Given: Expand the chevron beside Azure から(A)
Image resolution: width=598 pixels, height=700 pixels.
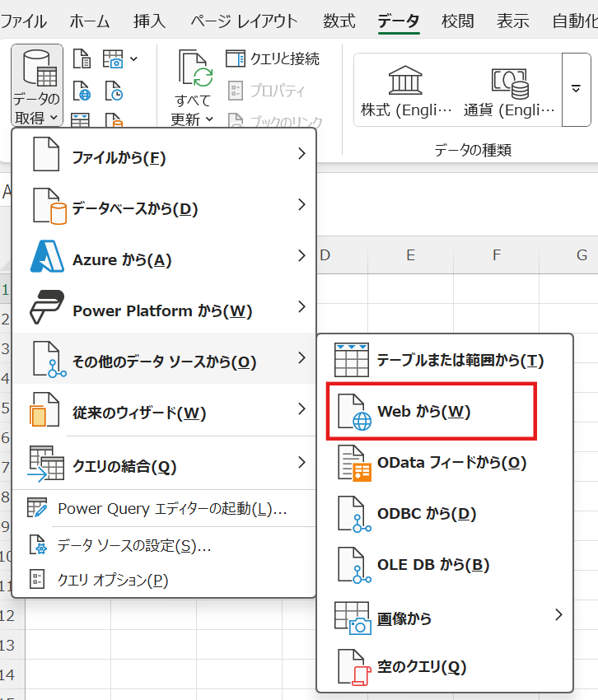Looking at the screenshot, I should pyautogui.click(x=302, y=255).
